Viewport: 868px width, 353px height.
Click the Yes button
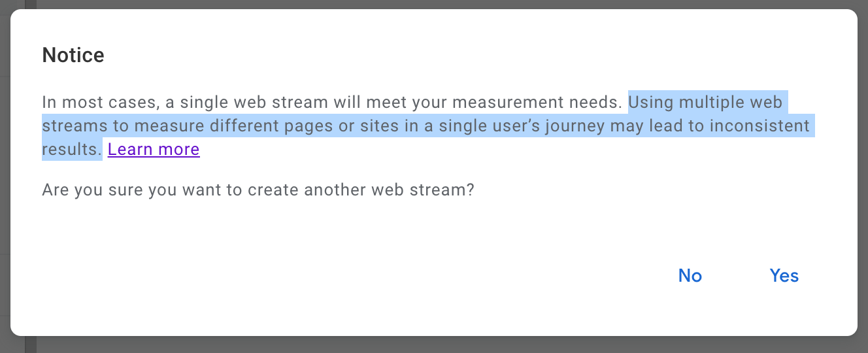[784, 276]
